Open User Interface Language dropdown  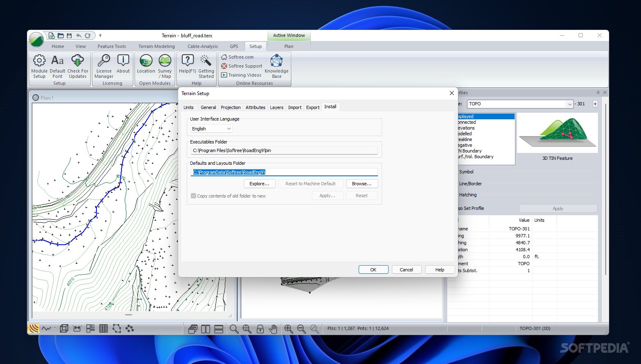click(x=212, y=129)
